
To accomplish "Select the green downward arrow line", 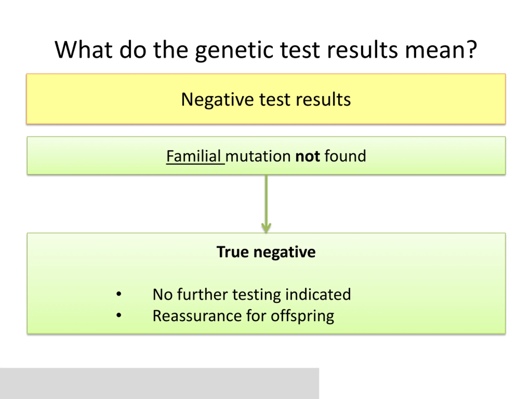I will pos(266,204).
